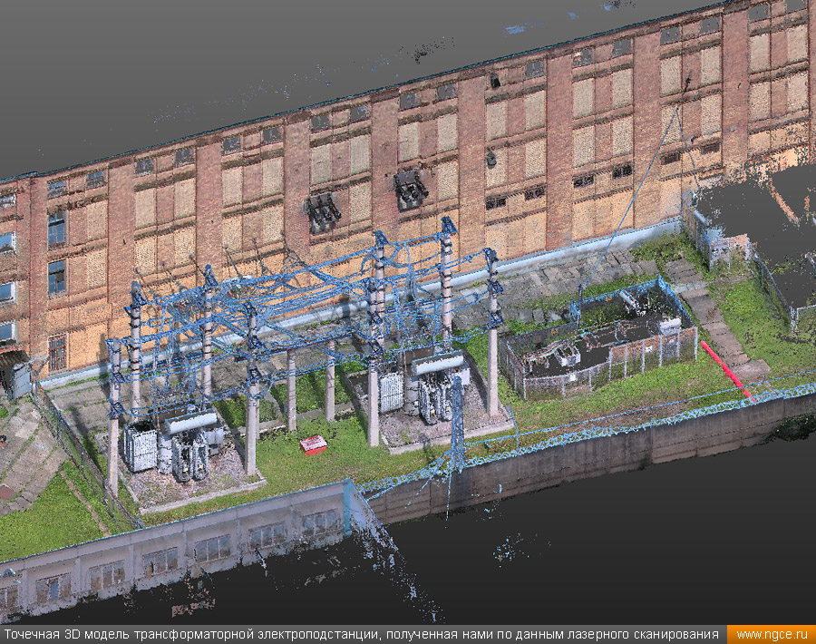Select the concrete retaining wall on the right
The width and height of the screenshot is (816, 644).
pyautogui.click(x=635, y=449)
